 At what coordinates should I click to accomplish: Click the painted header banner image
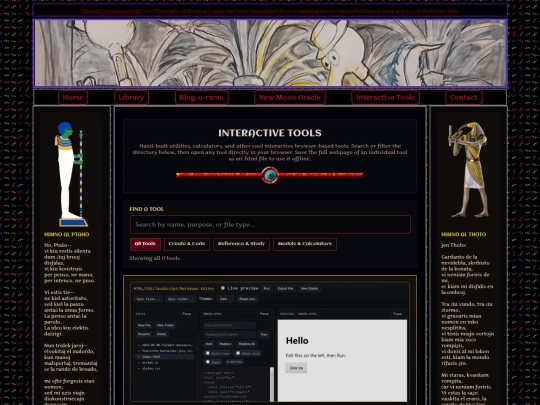pos(270,53)
